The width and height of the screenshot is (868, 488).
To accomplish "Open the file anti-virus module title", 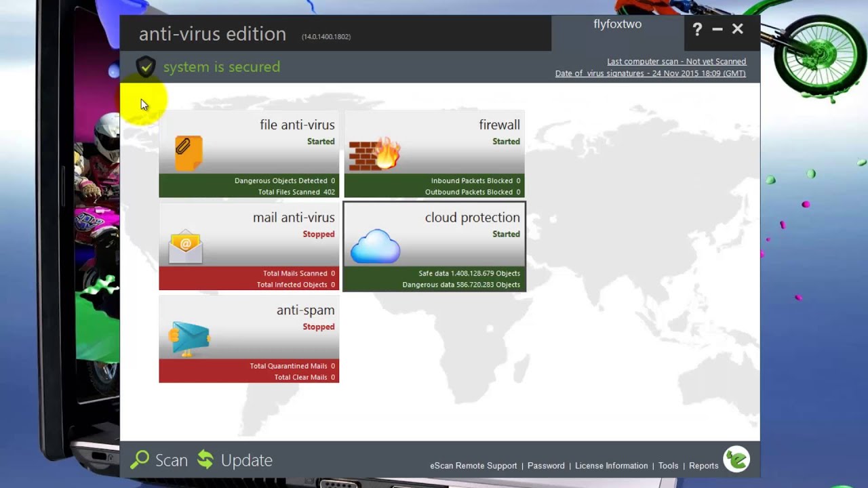I will (297, 125).
